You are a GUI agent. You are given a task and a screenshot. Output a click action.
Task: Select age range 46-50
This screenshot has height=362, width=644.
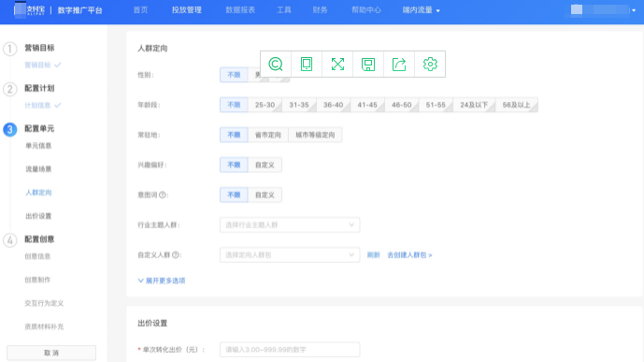click(x=401, y=105)
